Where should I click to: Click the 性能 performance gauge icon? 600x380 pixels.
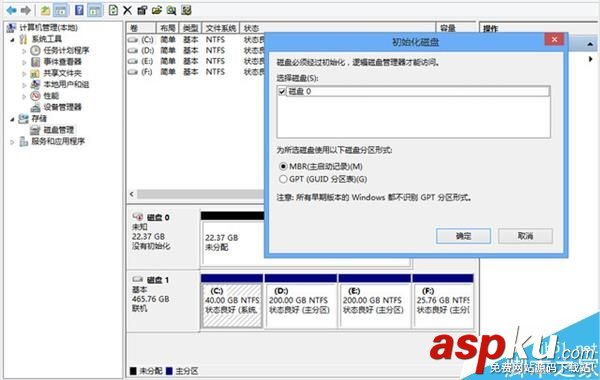(x=36, y=96)
